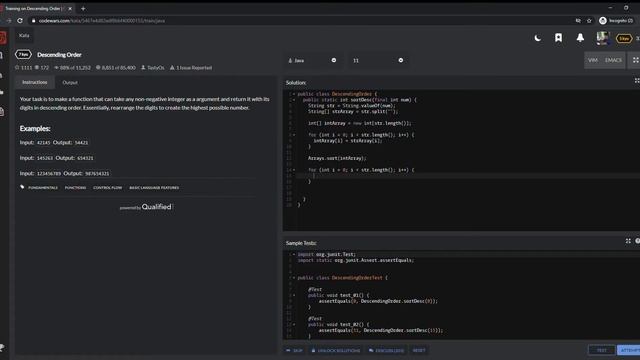This screenshot has width=640, height=360.
Task: Collapse code fold at sortDesc method line
Action: click(x=294, y=100)
